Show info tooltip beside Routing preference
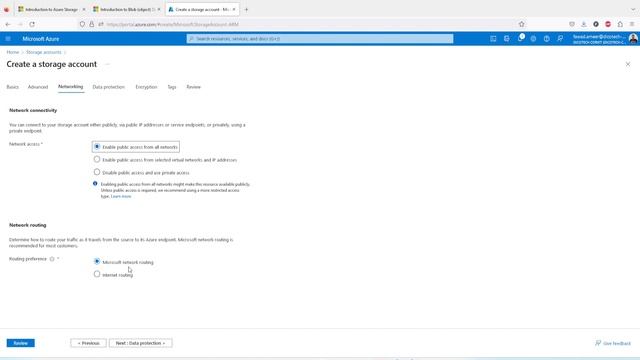Viewport: 640px width, 360px height. (x=52, y=259)
